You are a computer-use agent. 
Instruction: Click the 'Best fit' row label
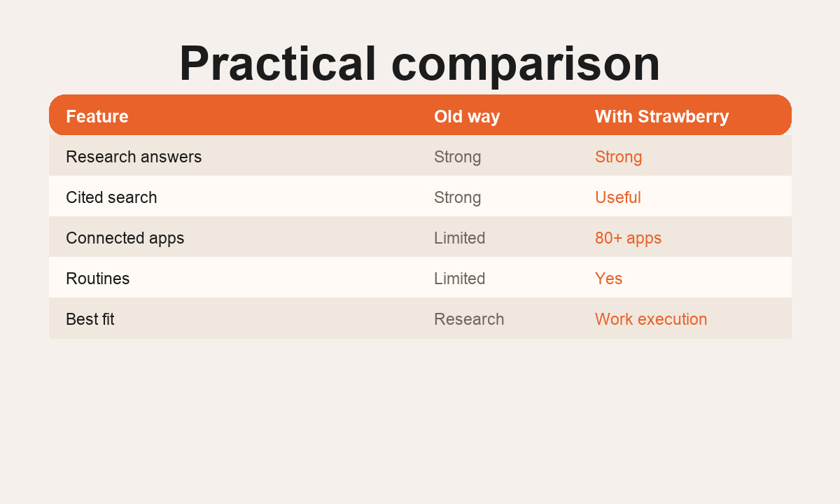(x=90, y=319)
